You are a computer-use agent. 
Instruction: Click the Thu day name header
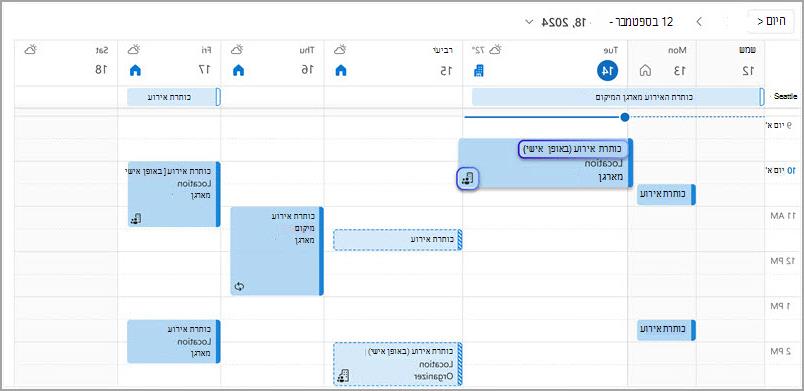pos(307,50)
